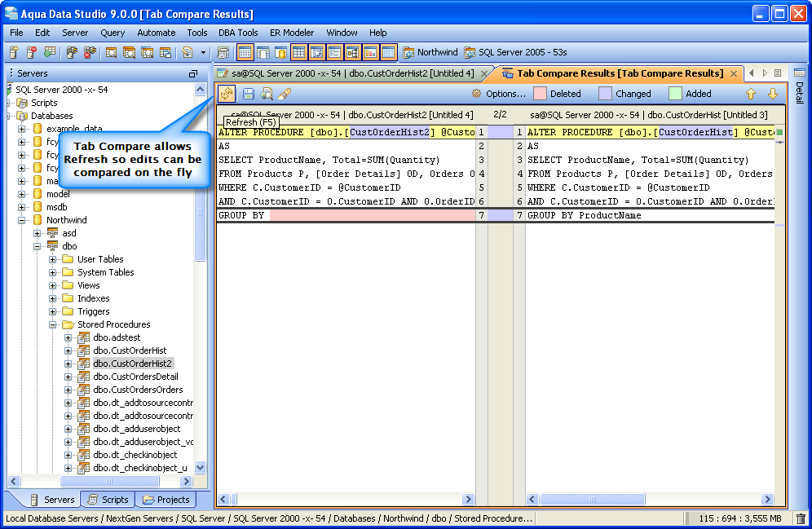Click the Northwind connection in the toolbar

point(430,52)
